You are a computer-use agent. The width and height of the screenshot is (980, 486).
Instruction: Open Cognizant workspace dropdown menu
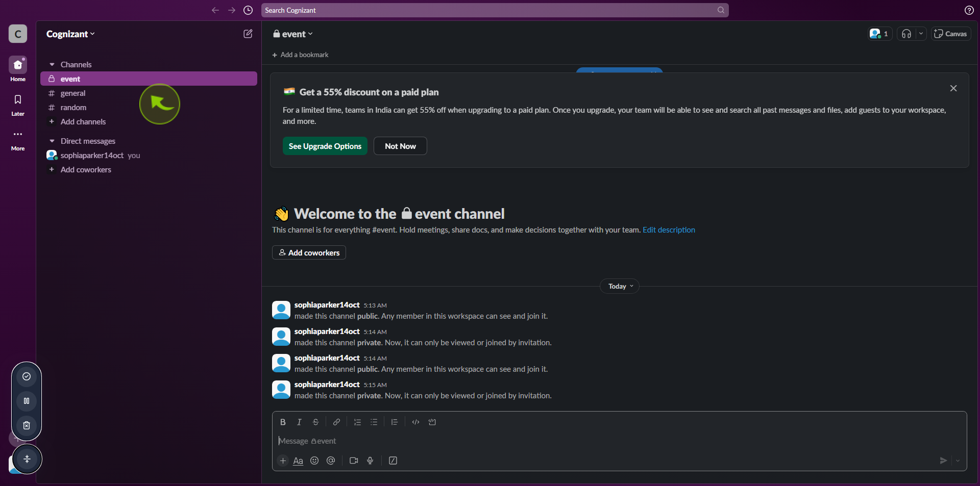70,34
